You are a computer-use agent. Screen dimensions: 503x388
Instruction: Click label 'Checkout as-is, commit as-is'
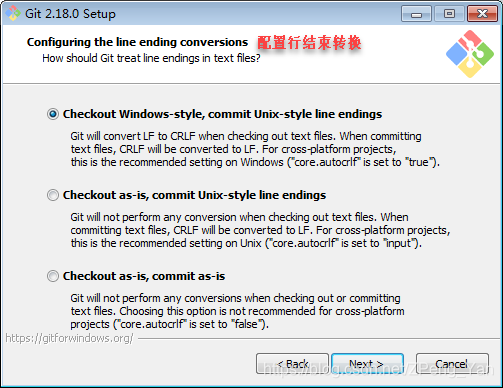tap(144, 276)
